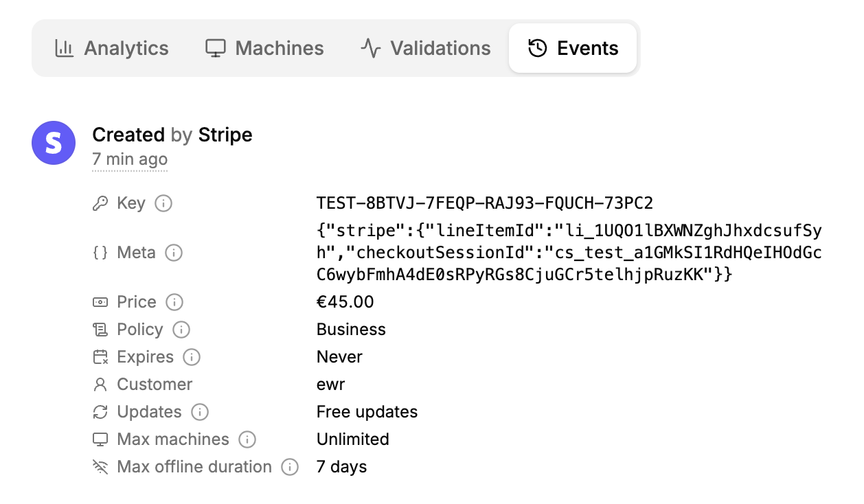Show info tooltip for Key
The height and width of the screenshot is (504, 864).
point(163,203)
